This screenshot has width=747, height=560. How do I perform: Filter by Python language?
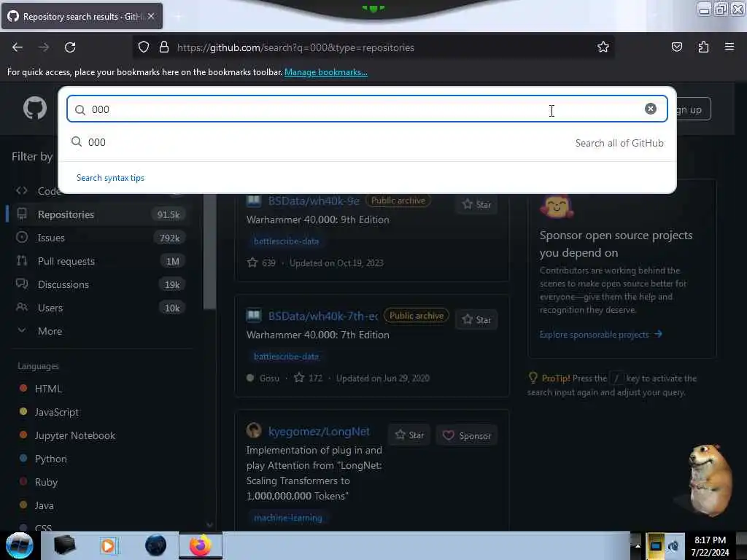[x=50, y=459]
